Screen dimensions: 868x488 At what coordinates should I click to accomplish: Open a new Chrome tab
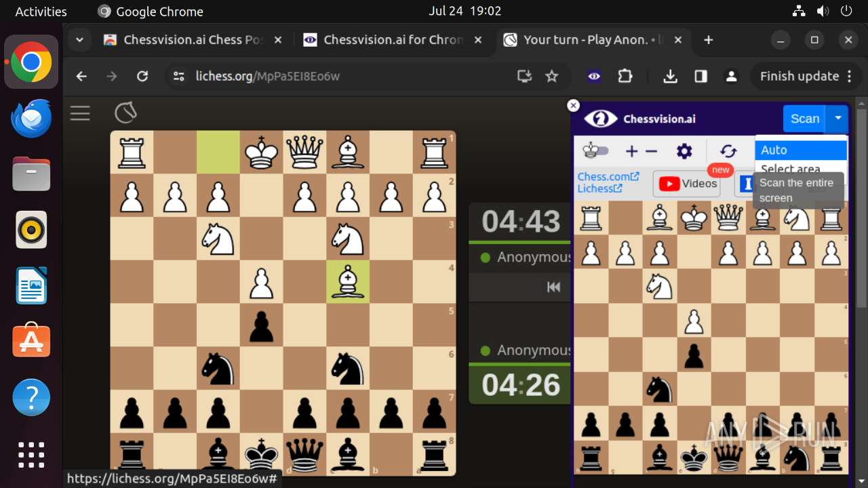(709, 40)
